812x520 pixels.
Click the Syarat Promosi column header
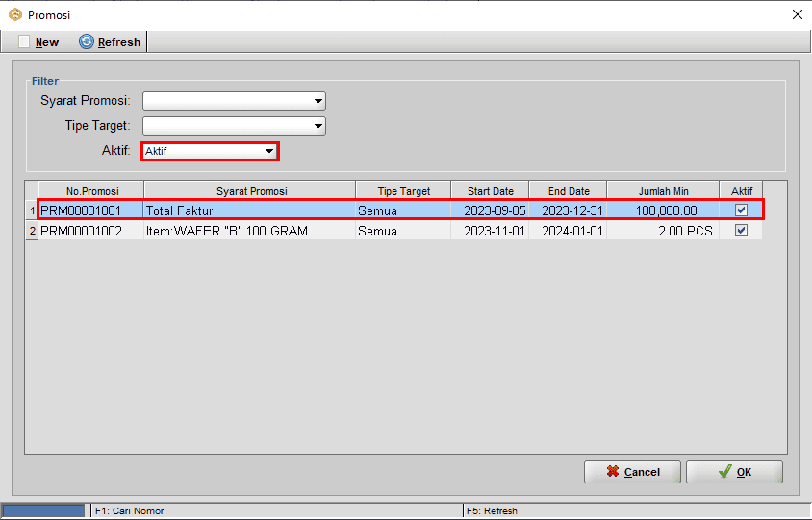coord(250,191)
